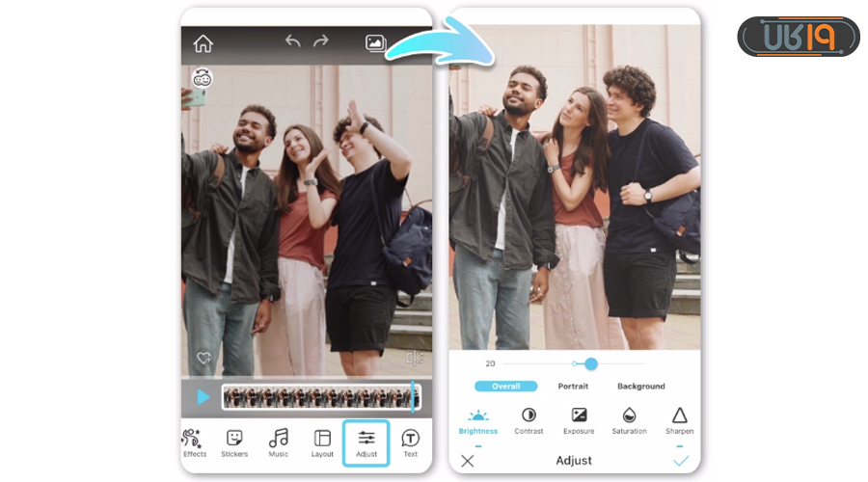
Task: Open the Stickers tool
Action: pyautogui.click(x=234, y=442)
